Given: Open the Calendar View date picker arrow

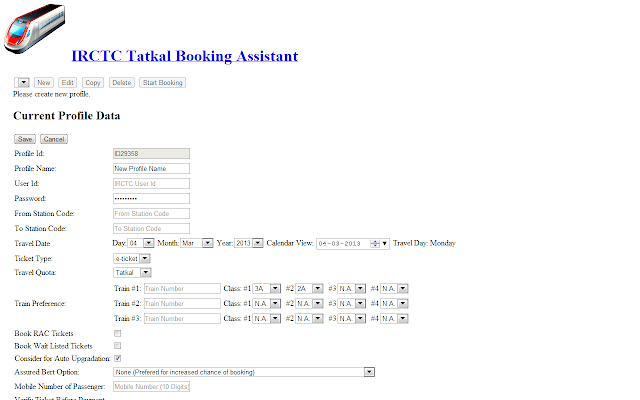Looking at the screenshot, I should point(384,244).
